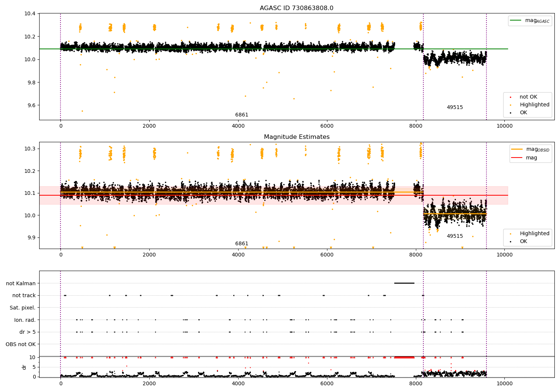The height and width of the screenshot is (392, 560).
Task: Click the 'Sat. pixel.' row label
Action: (23, 308)
